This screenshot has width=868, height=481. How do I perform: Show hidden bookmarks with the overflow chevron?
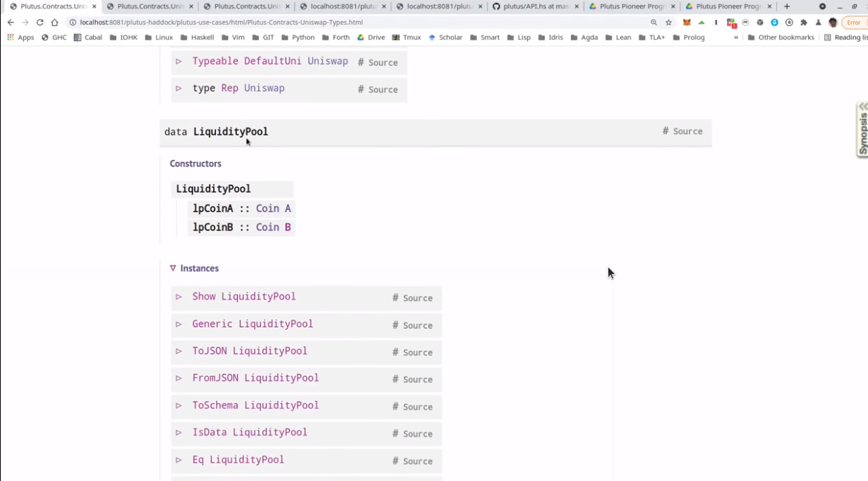[x=736, y=37]
